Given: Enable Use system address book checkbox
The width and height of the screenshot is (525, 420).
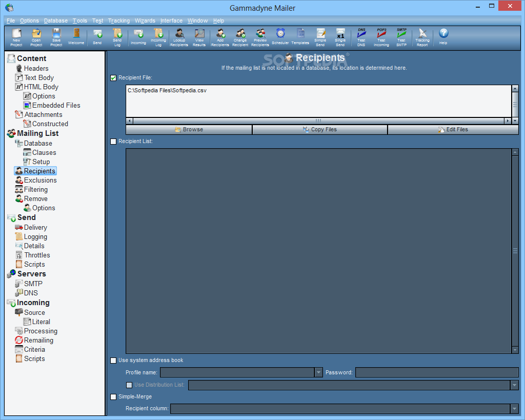Looking at the screenshot, I should pos(113,361).
